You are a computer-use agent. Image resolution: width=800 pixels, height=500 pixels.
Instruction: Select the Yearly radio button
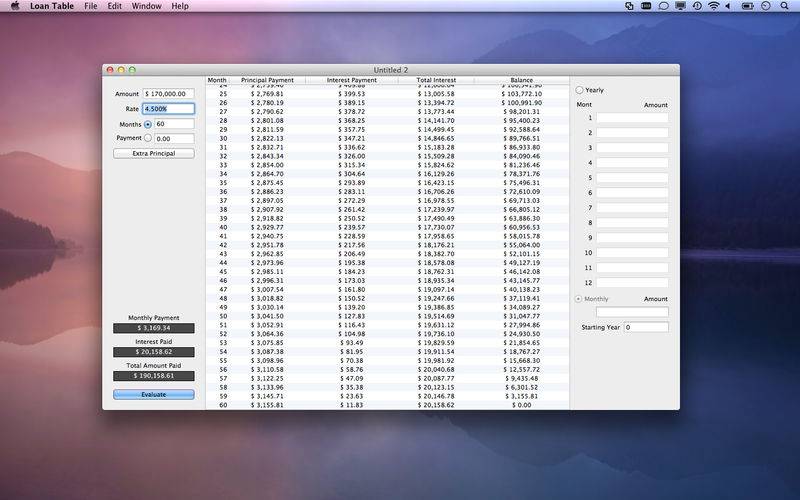[x=580, y=90]
